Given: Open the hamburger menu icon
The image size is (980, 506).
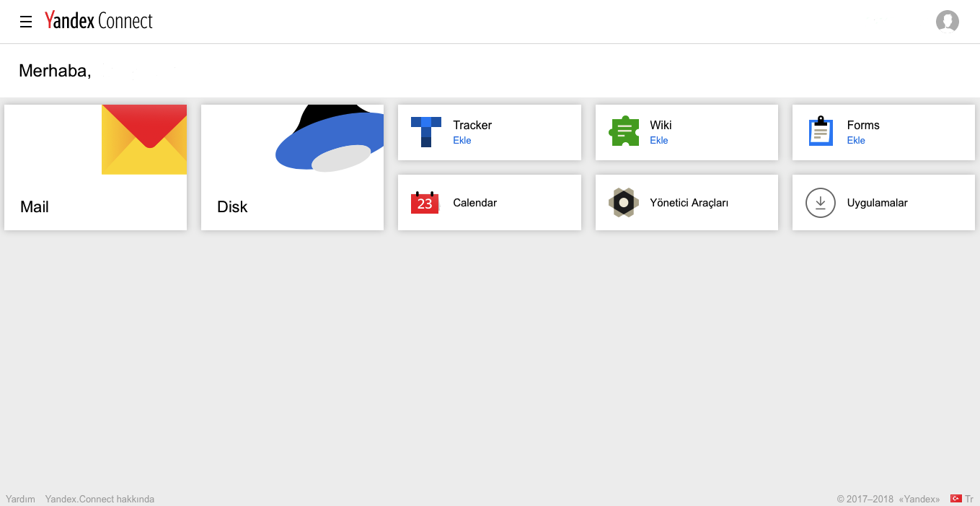Looking at the screenshot, I should [x=26, y=22].
